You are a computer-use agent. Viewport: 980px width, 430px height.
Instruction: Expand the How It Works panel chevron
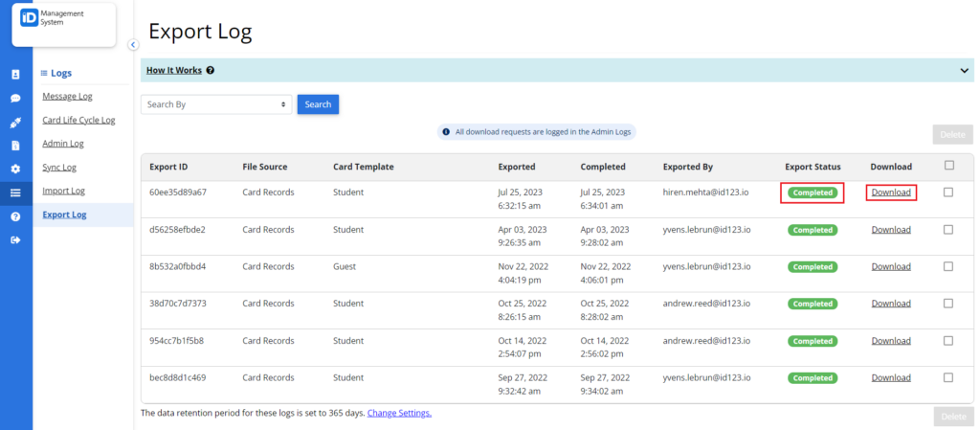pos(965,71)
